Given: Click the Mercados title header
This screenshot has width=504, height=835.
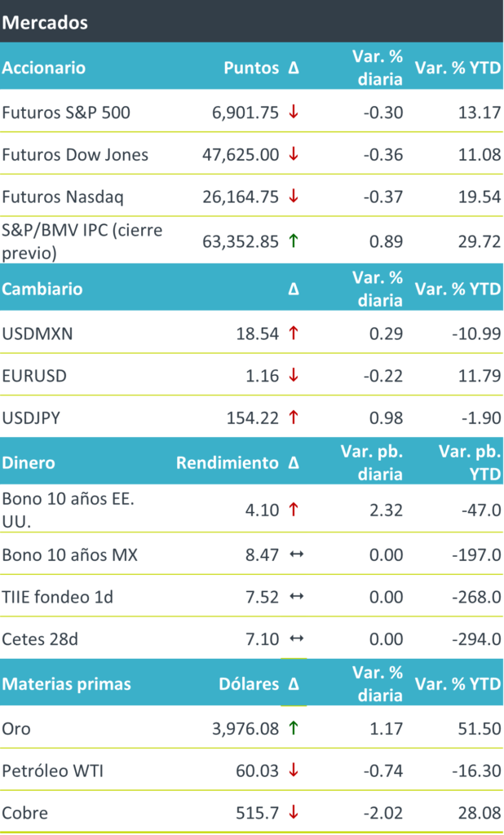Looking at the screenshot, I should pyautogui.click(x=45, y=22).
